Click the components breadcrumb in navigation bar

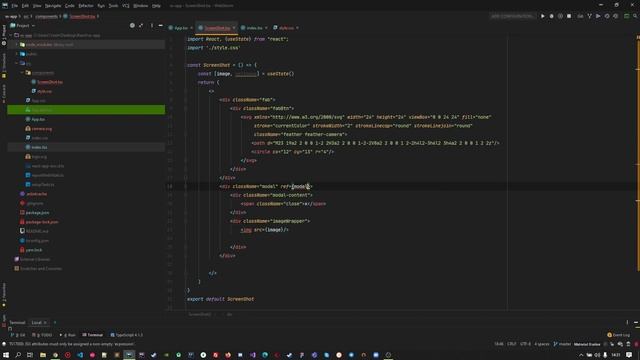pos(46,16)
